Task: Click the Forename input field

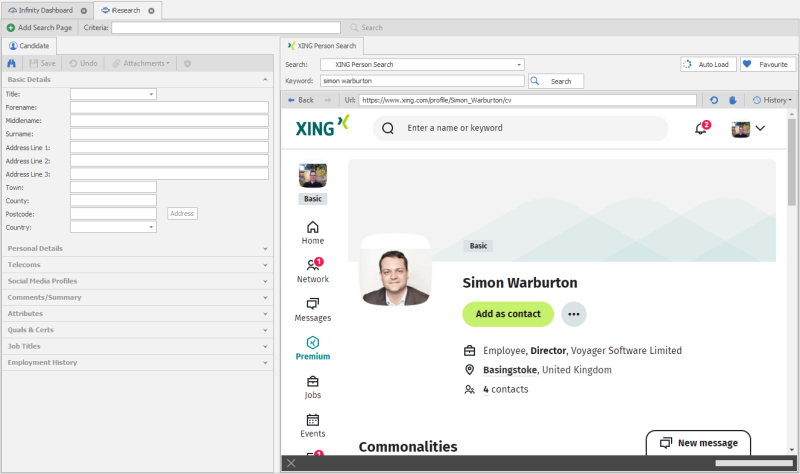Action: [x=169, y=107]
